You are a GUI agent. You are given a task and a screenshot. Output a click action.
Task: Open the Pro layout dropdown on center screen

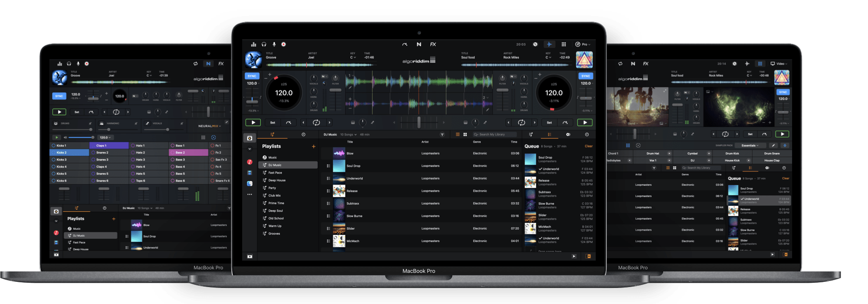pos(583,44)
